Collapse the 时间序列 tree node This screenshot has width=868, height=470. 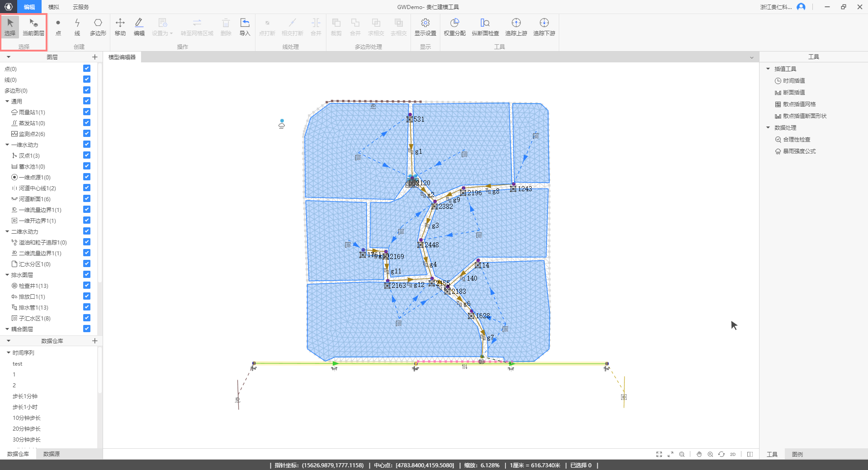(x=9, y=352)
